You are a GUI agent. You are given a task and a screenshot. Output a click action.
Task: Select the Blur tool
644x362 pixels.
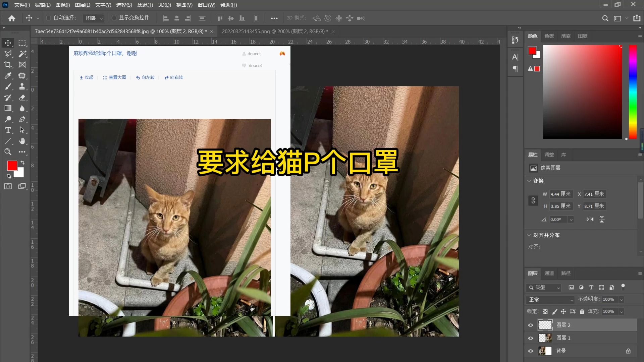pyautogui.click(x=22, y=108)
